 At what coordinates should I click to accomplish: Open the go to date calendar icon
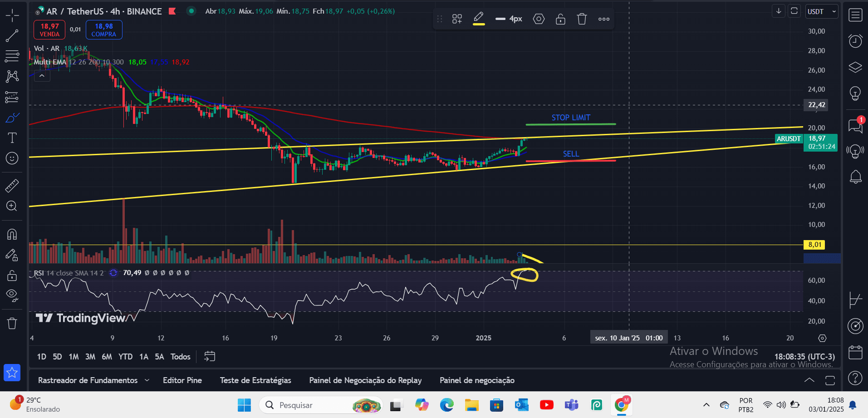[209, 356]
